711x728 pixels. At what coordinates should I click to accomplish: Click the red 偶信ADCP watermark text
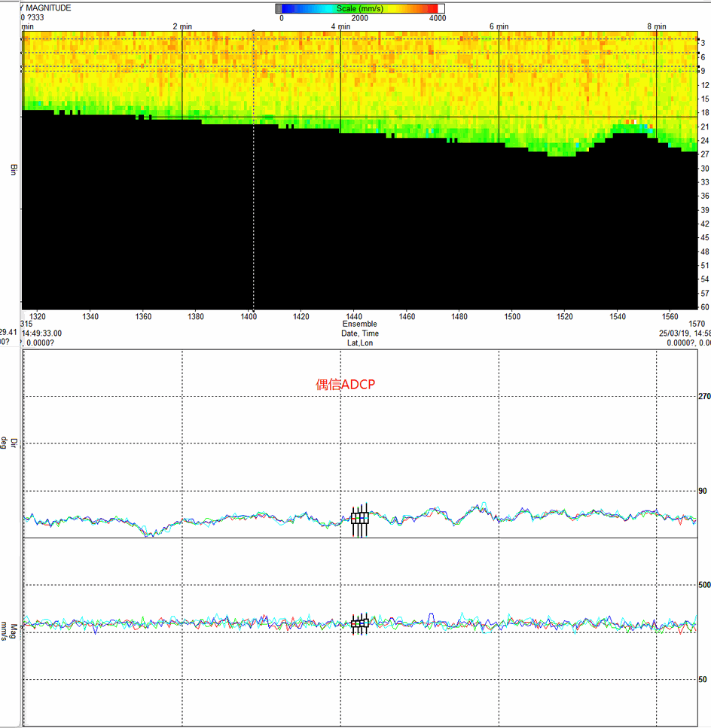(x=345, y=384)
